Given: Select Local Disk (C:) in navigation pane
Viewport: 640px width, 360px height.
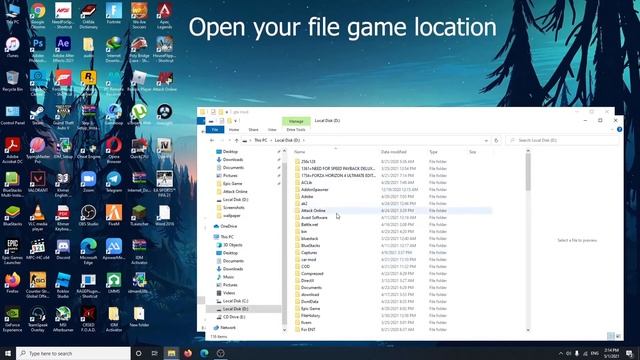Looking at the screenshot, I should [x=236, y=301].
